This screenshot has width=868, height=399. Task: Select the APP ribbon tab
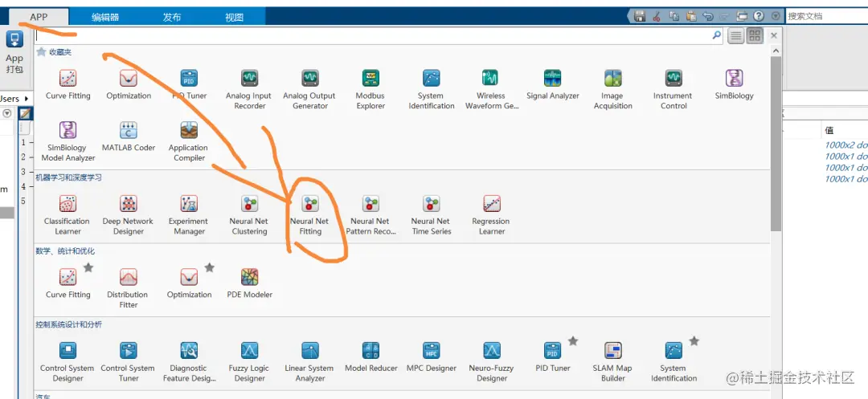point(39,17)
